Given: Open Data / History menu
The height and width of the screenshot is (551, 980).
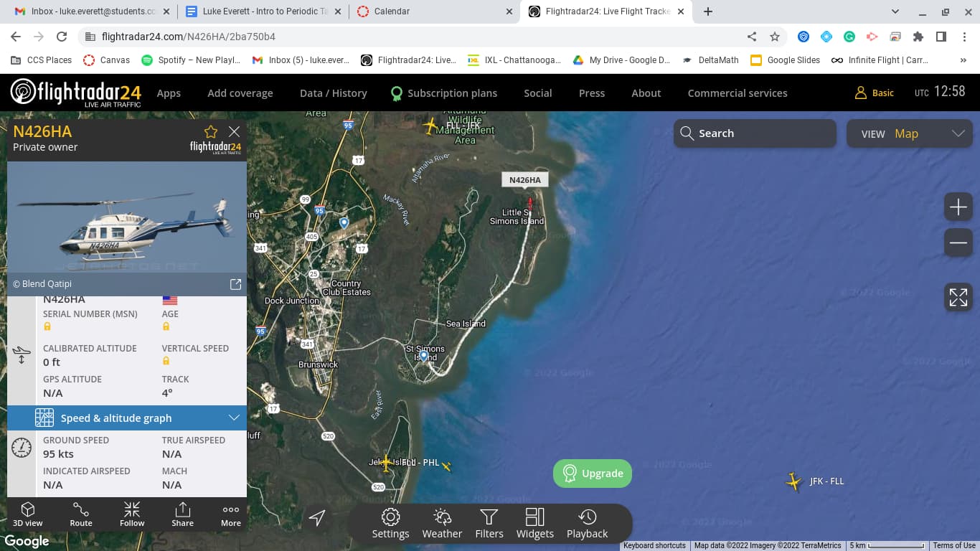Looking at the screenshot, I should (334, 93).
